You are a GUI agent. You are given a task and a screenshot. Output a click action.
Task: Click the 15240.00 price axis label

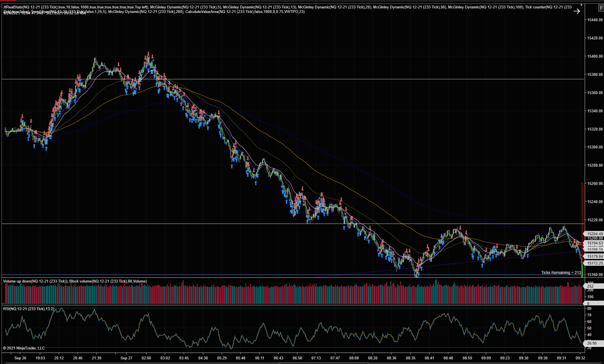[x=595, y=202]
